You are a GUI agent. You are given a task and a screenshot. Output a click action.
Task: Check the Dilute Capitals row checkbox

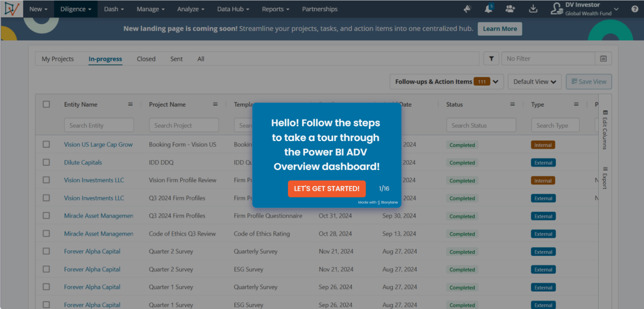[46, 162]
